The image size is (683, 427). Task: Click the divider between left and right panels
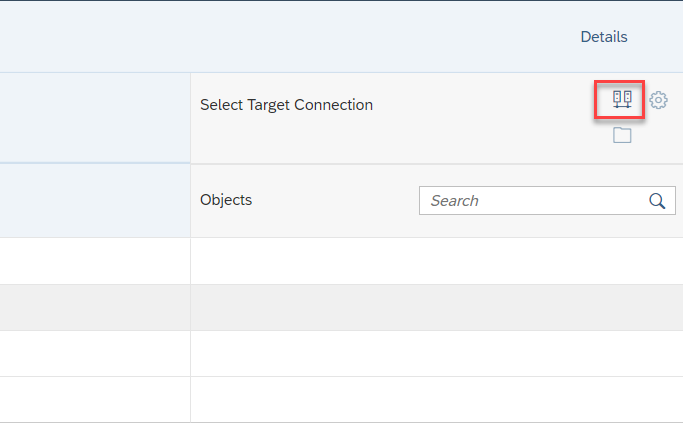[190, 247]
